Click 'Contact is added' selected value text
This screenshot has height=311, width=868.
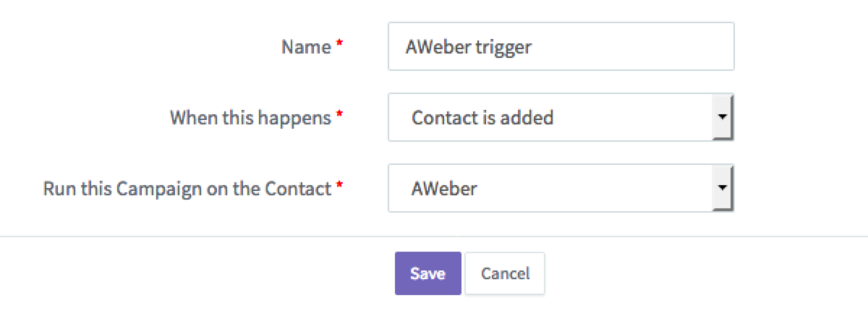[x=482, y=118]
